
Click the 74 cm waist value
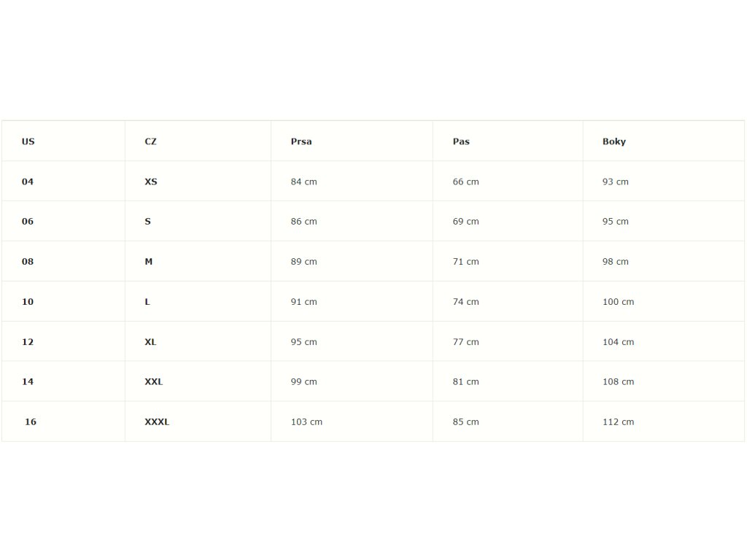click(465, 302)
